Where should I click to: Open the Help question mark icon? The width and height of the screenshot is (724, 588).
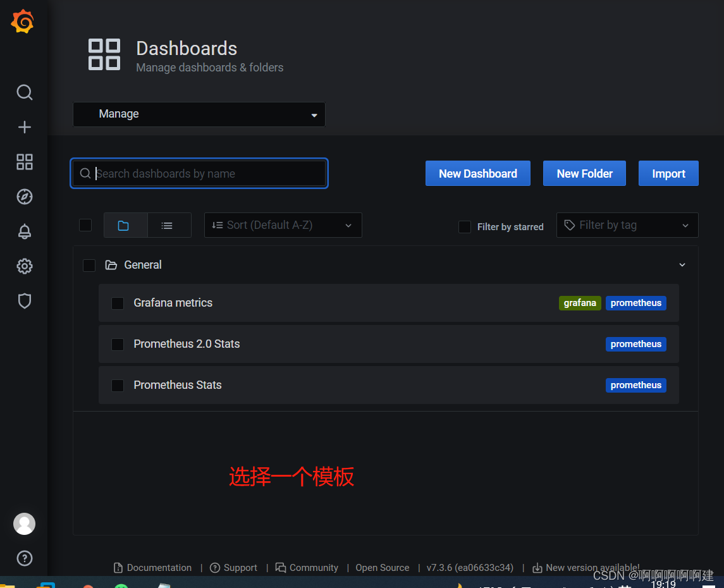point(25,558)
